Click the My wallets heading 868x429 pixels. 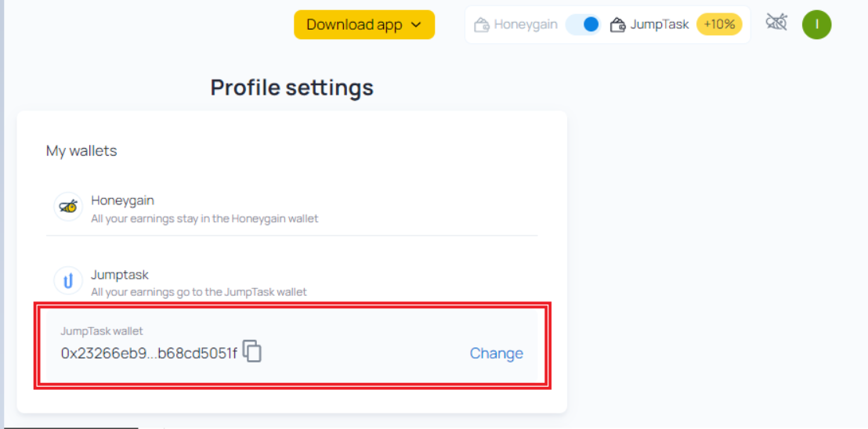tap(82, 151)
